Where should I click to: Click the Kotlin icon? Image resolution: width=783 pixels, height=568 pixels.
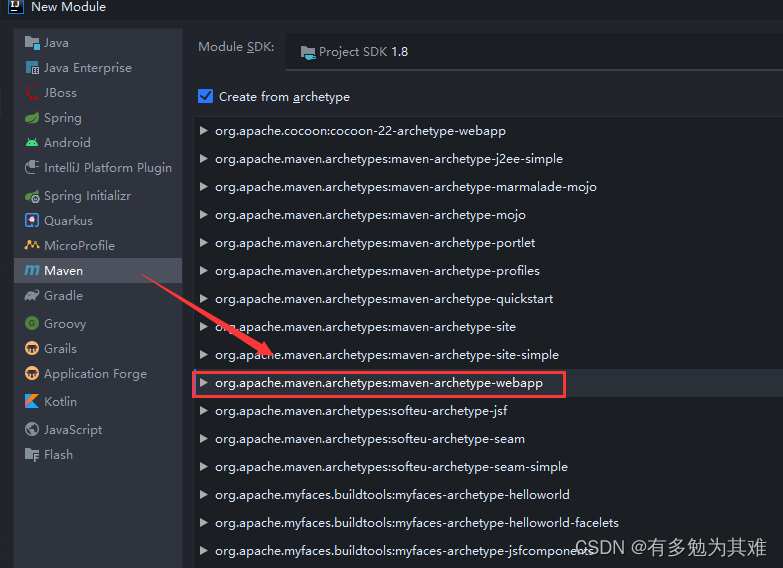(x=32, y=401)
